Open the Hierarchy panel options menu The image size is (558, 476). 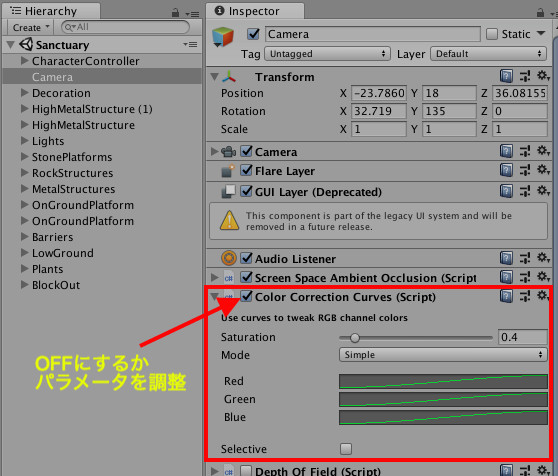coord(192,14)
